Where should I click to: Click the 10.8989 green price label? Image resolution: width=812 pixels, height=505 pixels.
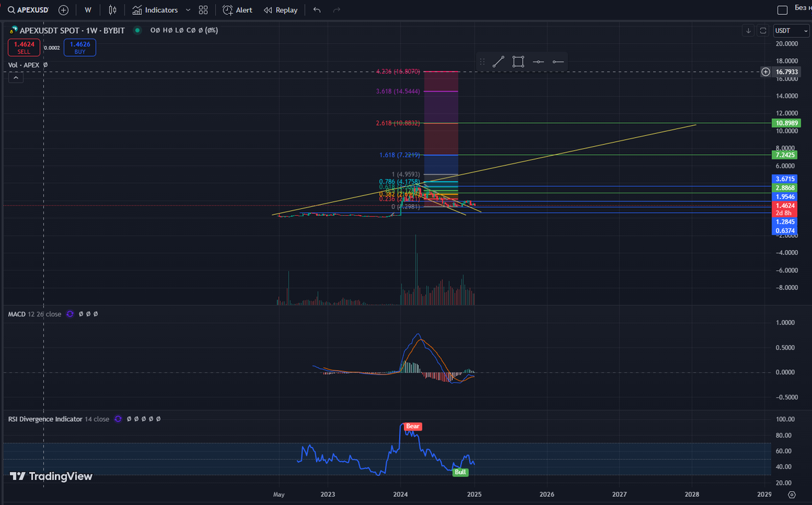pos(785,123)
